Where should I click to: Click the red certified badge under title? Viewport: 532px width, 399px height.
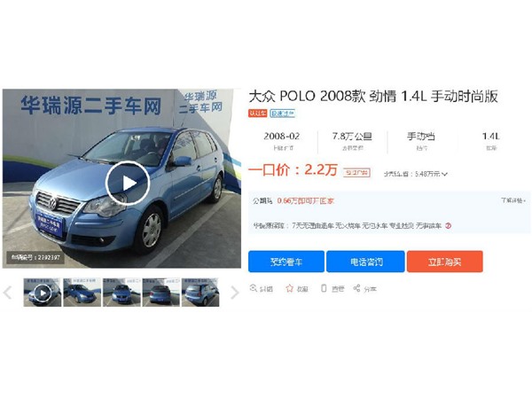(258, 113)
